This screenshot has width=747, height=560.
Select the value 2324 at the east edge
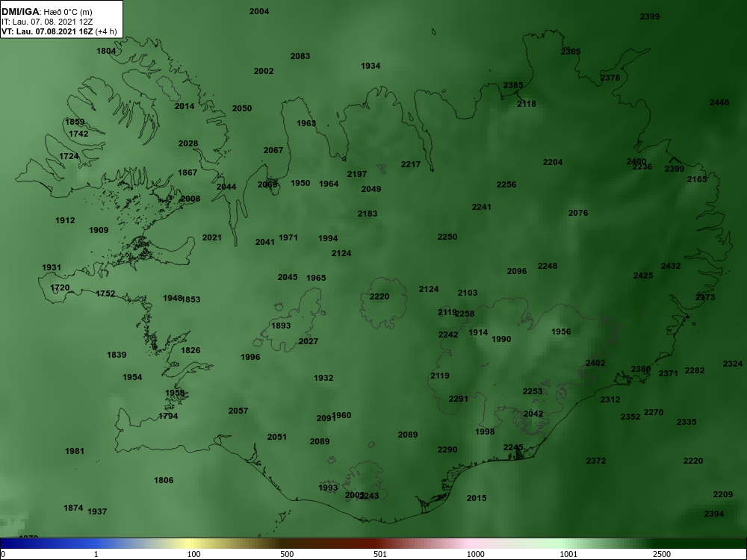[733, 364]
